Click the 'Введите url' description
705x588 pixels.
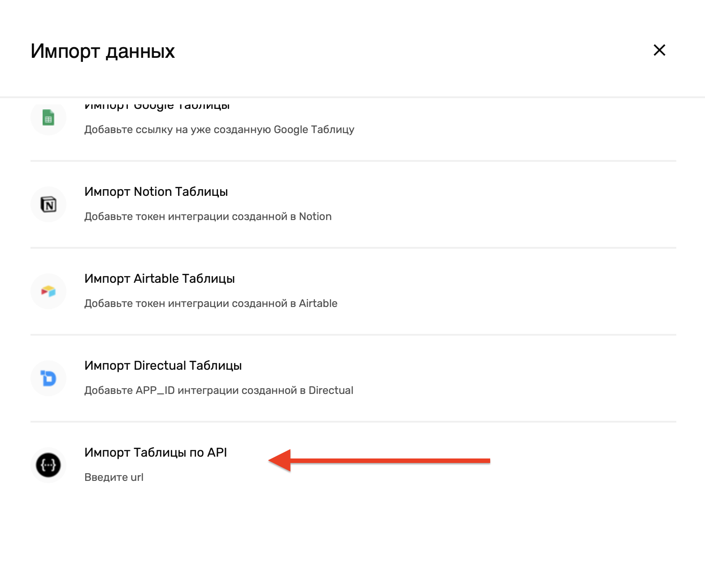(x=114, y=477)
